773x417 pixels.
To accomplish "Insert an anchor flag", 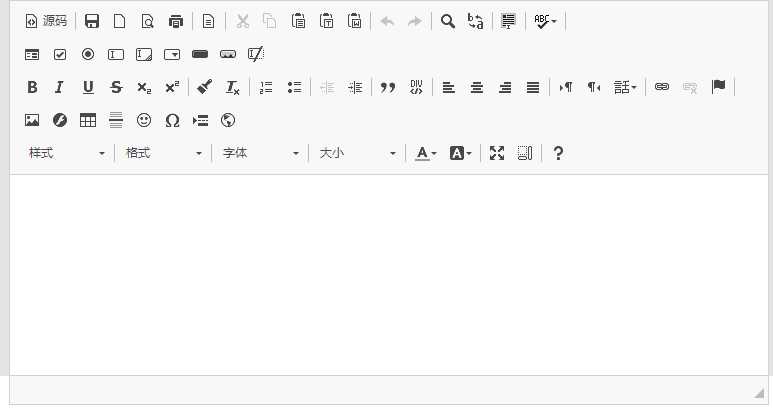I will tap(718, 87).
